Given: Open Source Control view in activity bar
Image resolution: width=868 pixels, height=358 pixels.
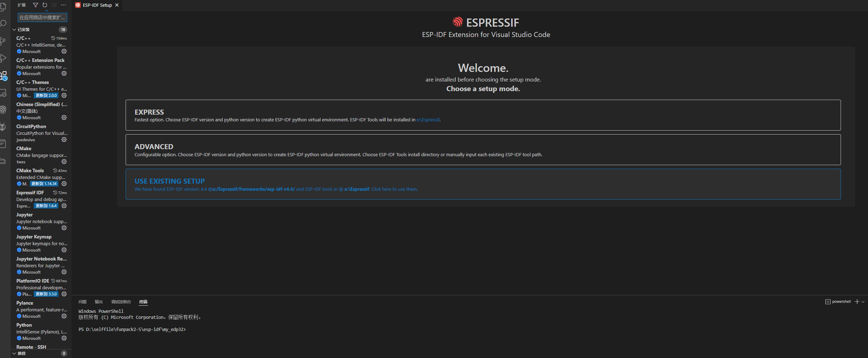Looking at the screenshot, I should pos(2,41).
